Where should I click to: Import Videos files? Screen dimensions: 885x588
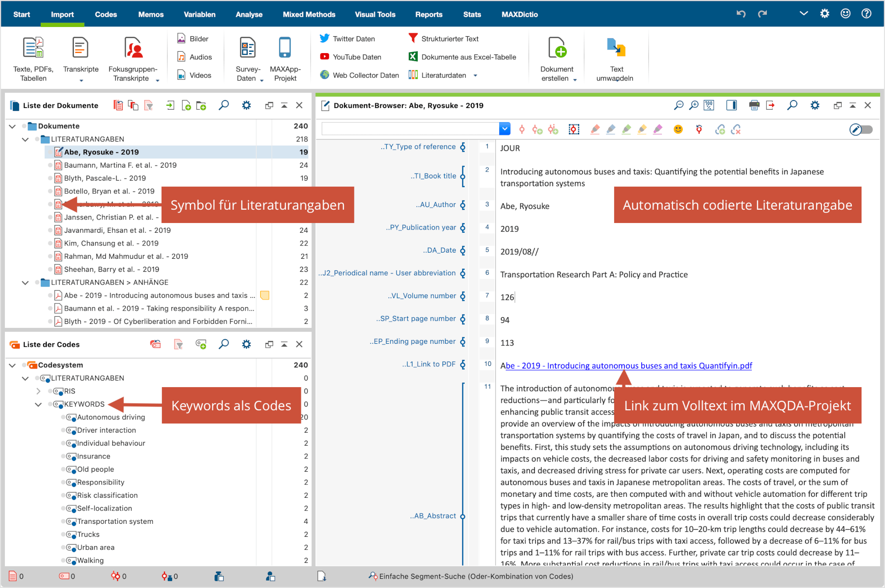(194, 75)
